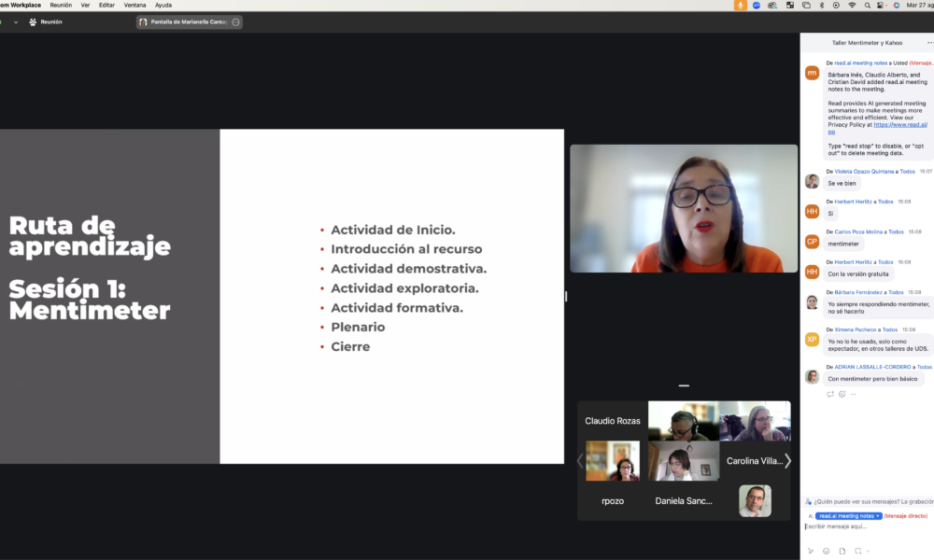Show previous participants with left arrow
934x560 pixels.
click(580, 461)
